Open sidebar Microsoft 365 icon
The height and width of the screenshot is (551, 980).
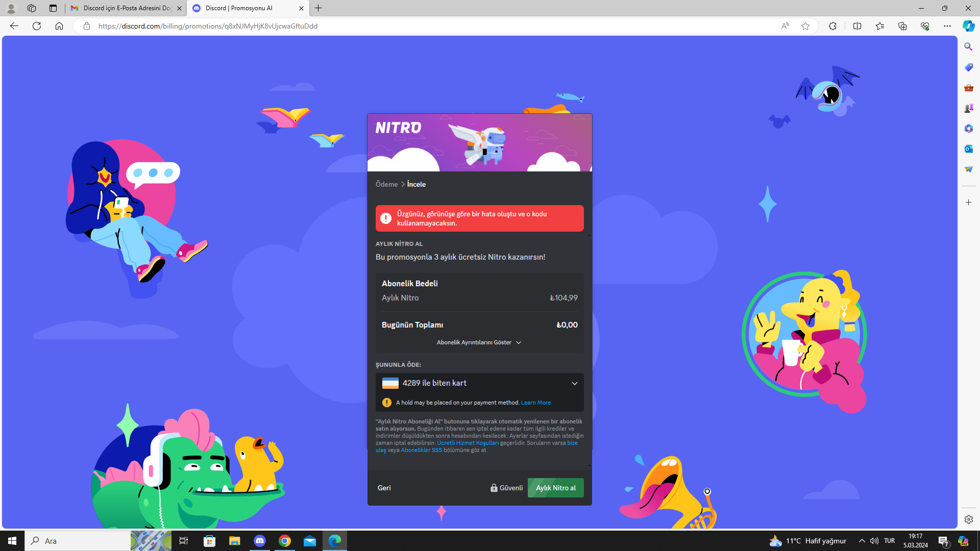[x=968, y=129]
